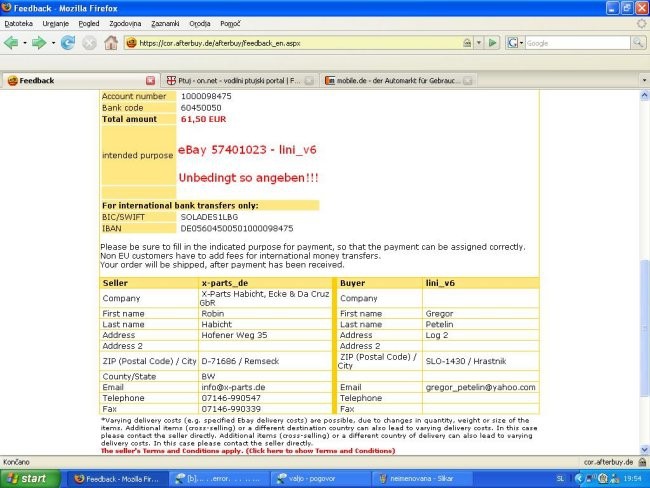Open the home page via house icon
The width and height of the screenshot is (650, 488).
click(111, 42)
